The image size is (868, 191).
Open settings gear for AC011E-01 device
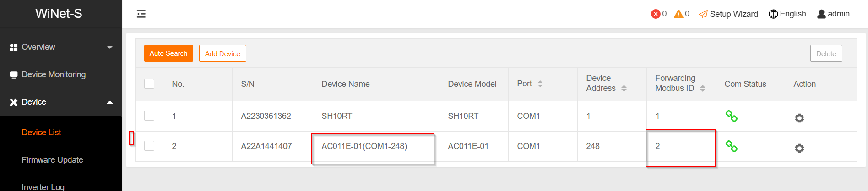tap(799, 149)
